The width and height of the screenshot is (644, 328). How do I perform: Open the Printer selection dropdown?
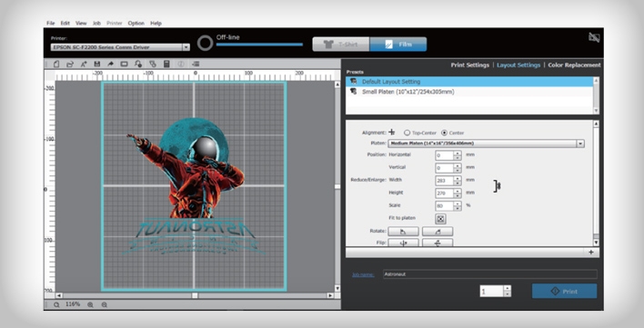(x=186, y=47)
